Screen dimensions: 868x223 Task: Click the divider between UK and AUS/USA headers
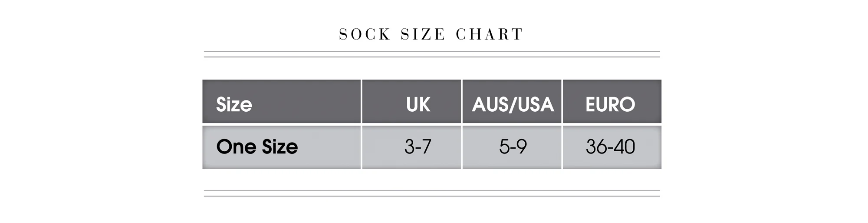462,101
